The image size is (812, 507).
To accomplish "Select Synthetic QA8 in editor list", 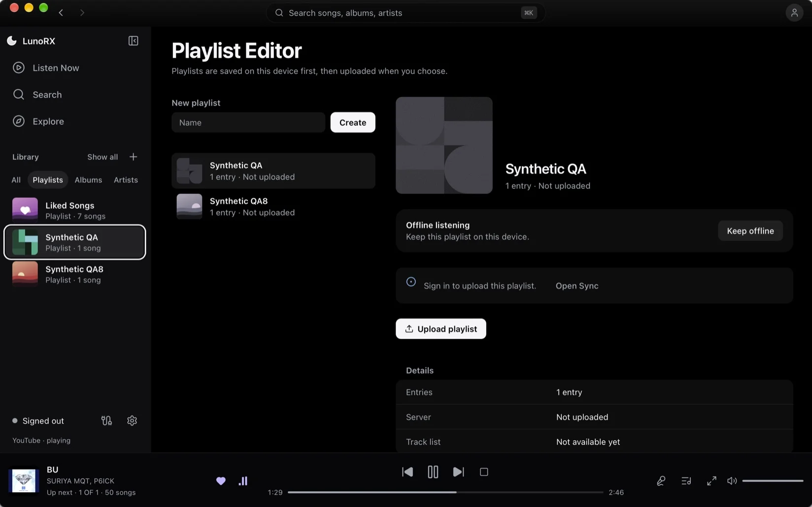I will tap(273, 207).
